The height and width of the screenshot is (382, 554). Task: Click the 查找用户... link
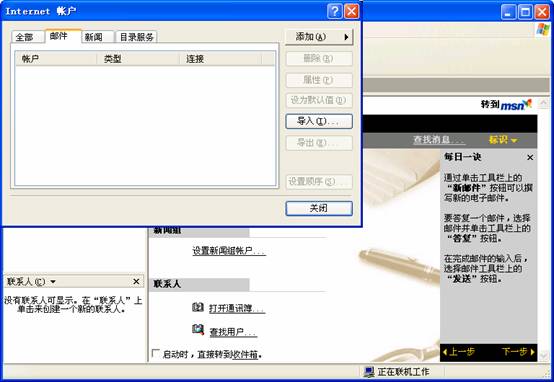click(x=233, y=332)
